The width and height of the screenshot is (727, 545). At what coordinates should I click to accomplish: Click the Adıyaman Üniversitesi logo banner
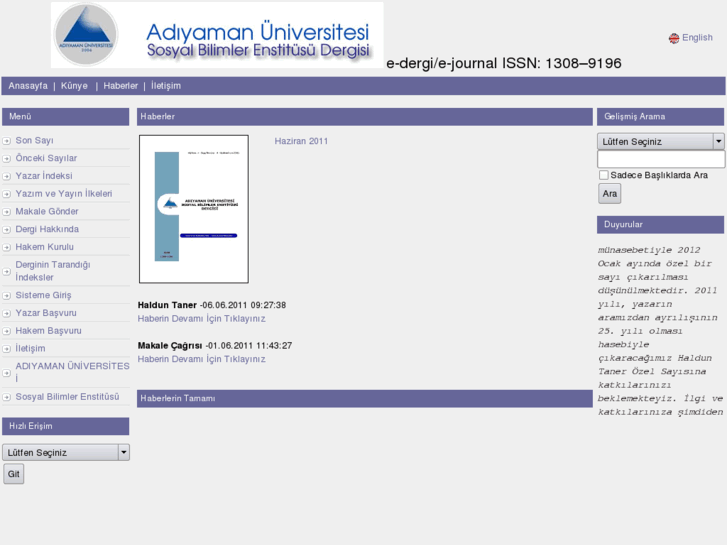point(217,35)
